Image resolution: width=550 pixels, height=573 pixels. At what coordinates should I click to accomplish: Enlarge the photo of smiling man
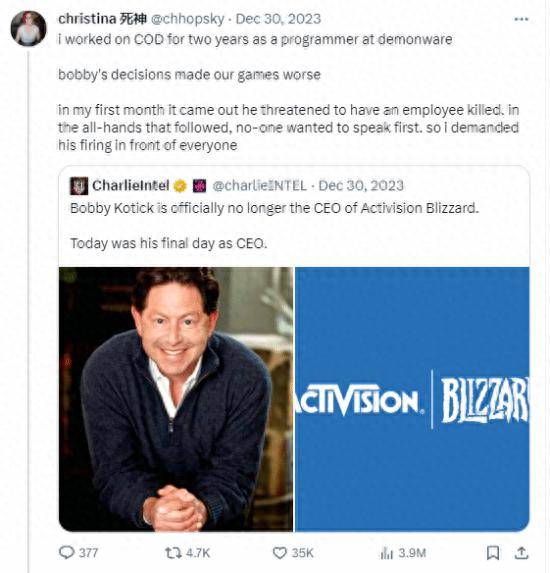[x=176, y=399]
